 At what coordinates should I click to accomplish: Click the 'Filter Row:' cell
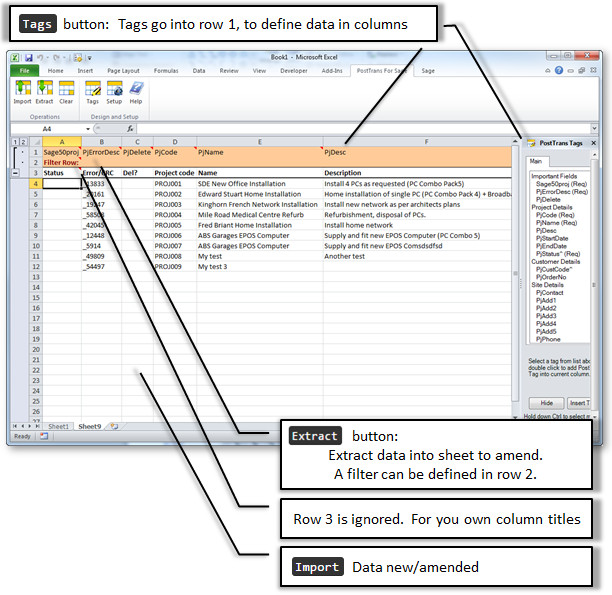(61, 162)
